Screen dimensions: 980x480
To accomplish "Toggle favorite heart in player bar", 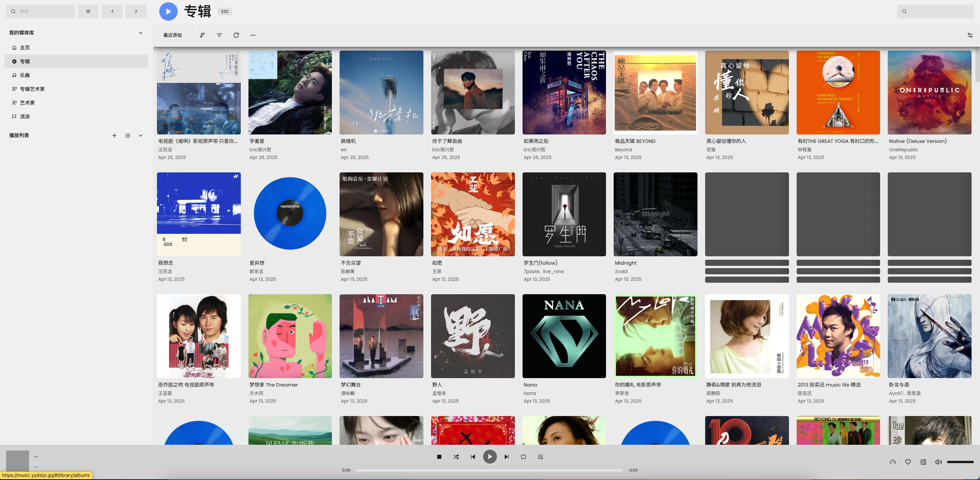I will (908, 462).
